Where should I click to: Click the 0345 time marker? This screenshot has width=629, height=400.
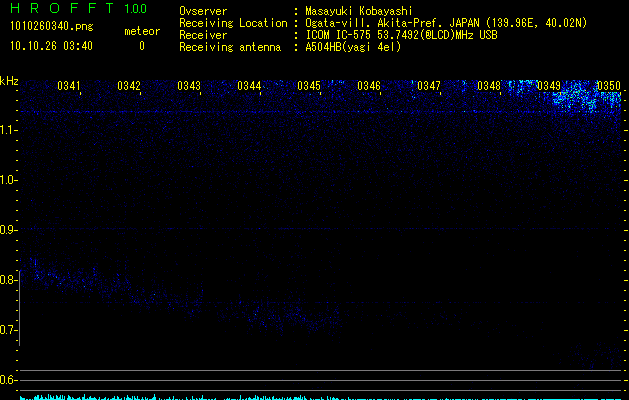(309, 86)
